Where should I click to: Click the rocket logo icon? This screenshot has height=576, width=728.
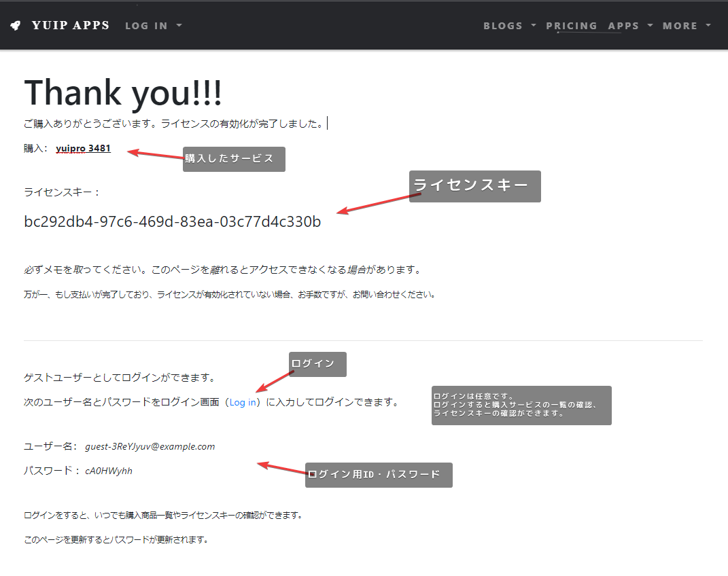tap(16, 26)
